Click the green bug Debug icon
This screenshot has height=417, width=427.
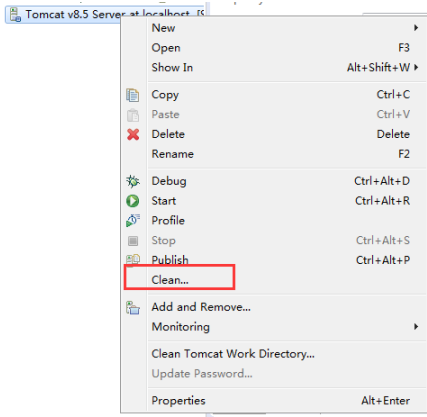[x=133, y=181]
